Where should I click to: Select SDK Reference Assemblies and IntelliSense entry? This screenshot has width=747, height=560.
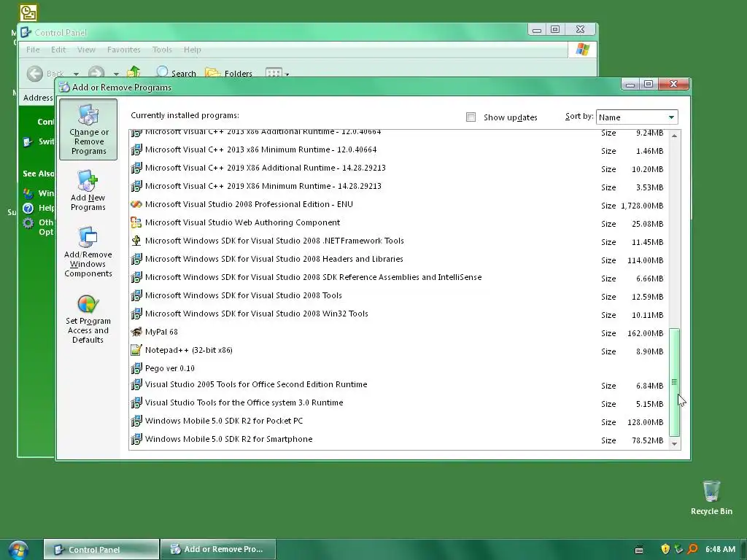(314, 277)
